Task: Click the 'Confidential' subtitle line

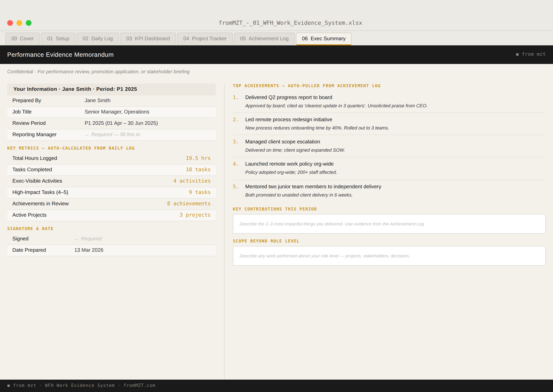Action: click(x=98, y=72)
